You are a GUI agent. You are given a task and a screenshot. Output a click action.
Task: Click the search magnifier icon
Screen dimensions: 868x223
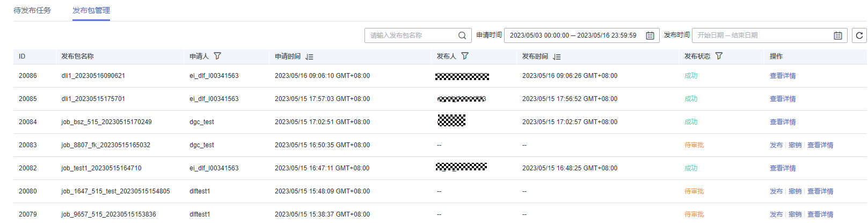click(x=462, y=35)
